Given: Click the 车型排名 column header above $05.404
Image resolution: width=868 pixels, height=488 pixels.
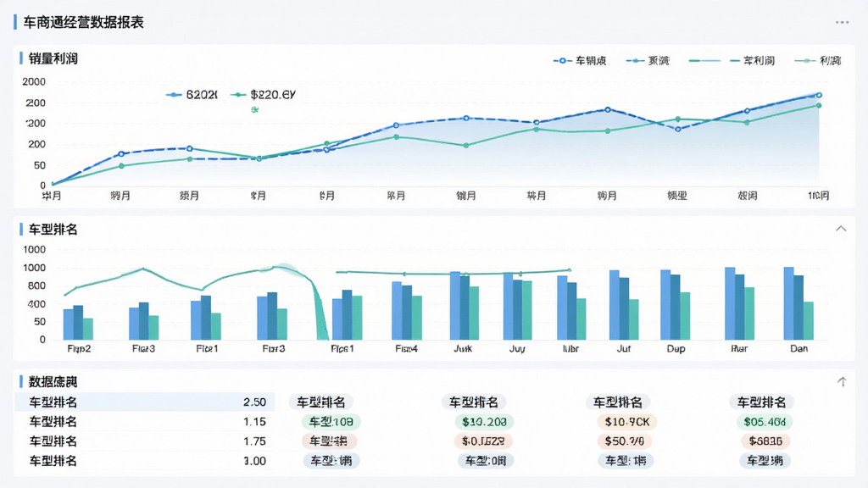Looking at the screenshot, I should (761, 402).
